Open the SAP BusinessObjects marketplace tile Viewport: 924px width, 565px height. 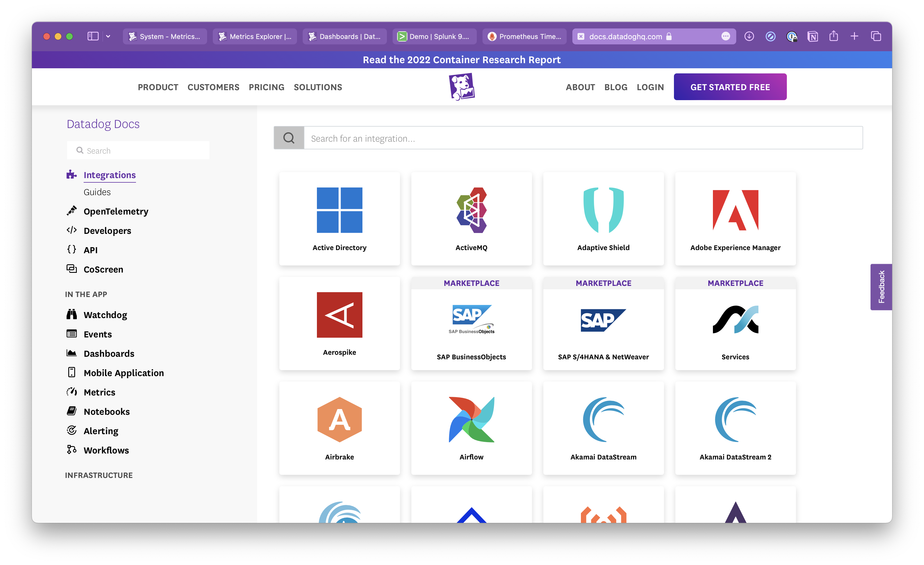(x=471, y=323)
